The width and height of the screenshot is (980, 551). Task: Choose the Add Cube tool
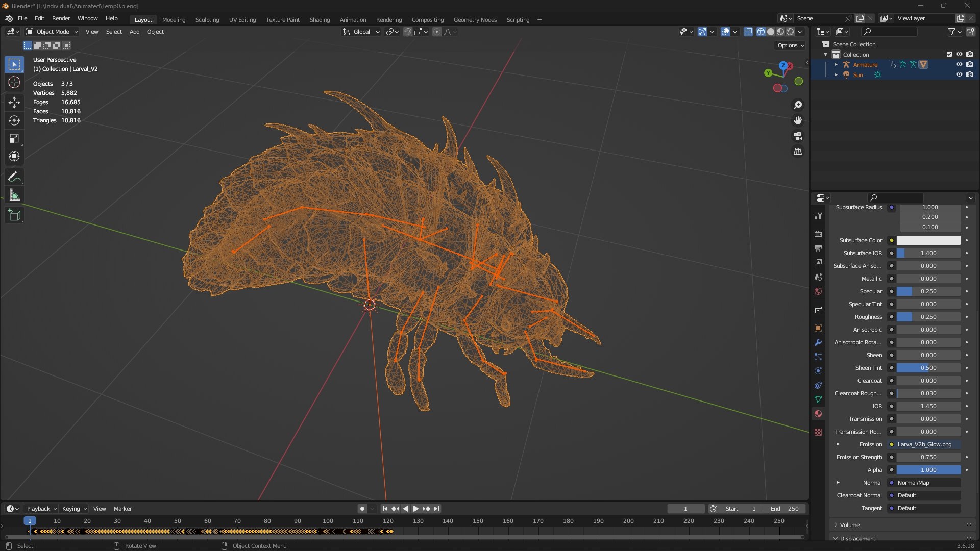[14, 215]
